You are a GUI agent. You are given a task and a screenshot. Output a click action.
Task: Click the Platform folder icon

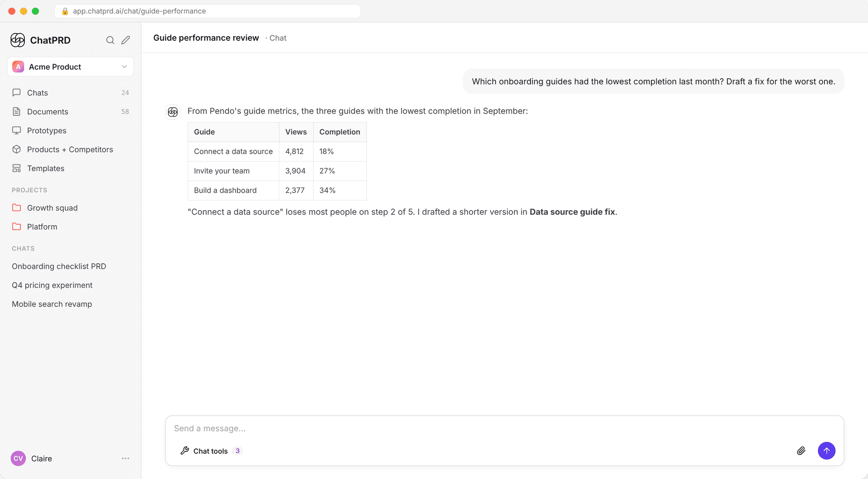pyautogui.click(x=17, y=227)
